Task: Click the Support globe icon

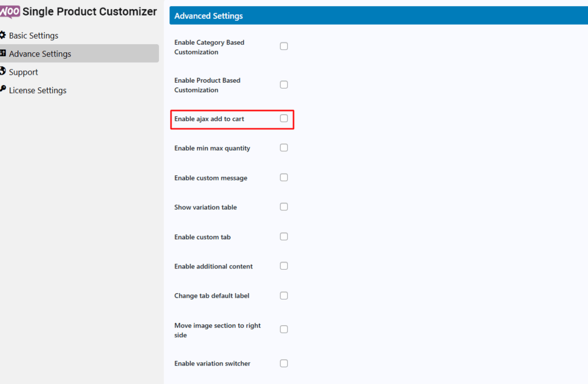Action: click(x=3, y=71)
